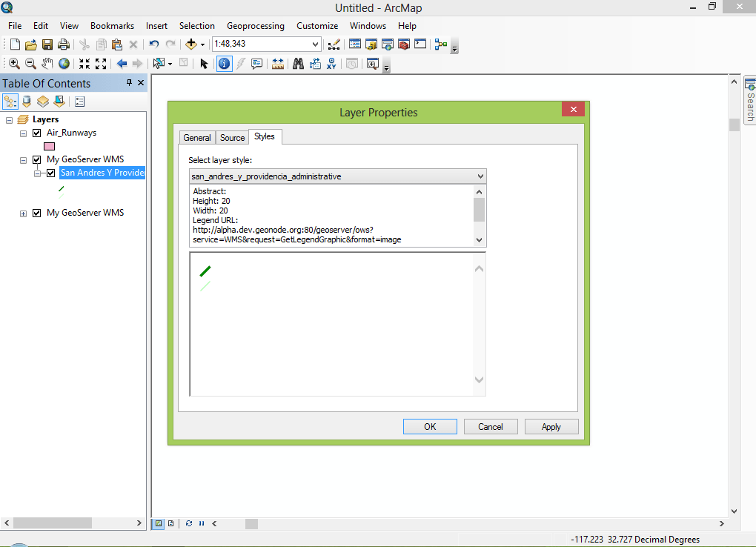This screenshot has height=547, width=756.
Task: Open the Geoprocessing menu
Action: click(x=256, y=26)
